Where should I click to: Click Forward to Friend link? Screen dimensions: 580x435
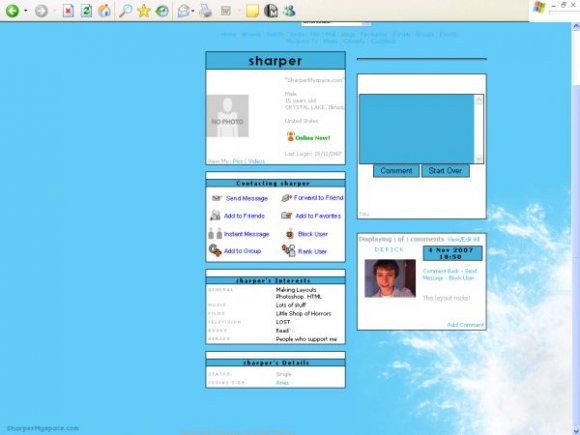pos(318,198)
